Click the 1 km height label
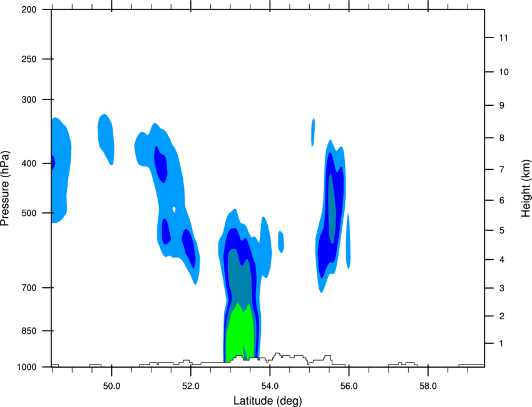Screen dimensions: 532x407 [x=502, y=344]
